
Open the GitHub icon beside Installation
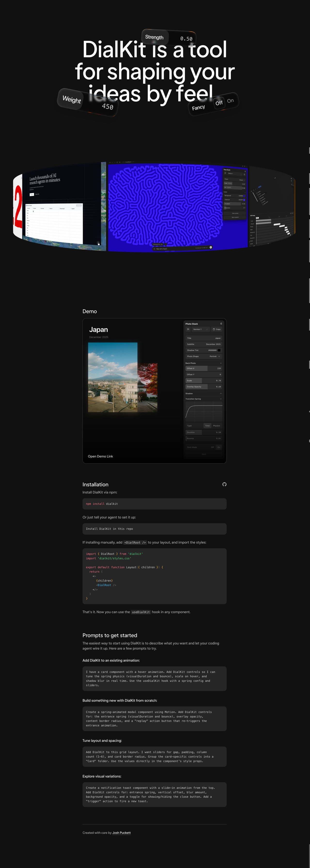(225, 484)
